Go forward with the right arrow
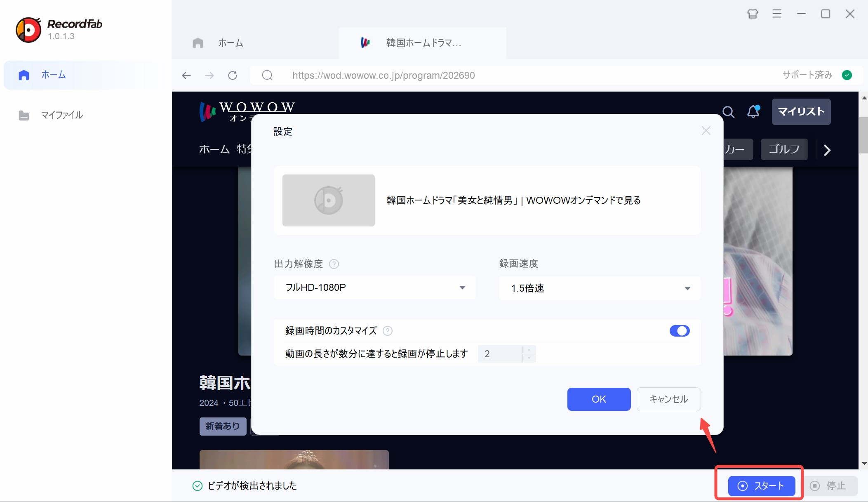 coord(209,75)
